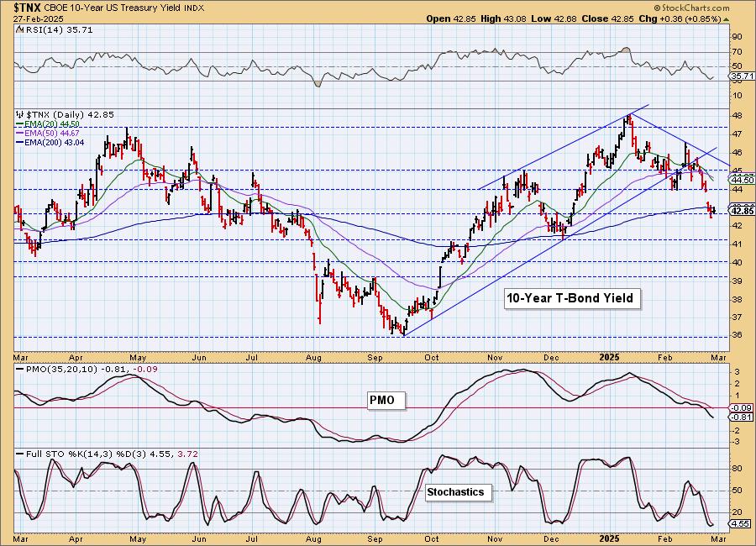
Task: Click the "Aug" label under the price panel
Action: coord(313,358)
